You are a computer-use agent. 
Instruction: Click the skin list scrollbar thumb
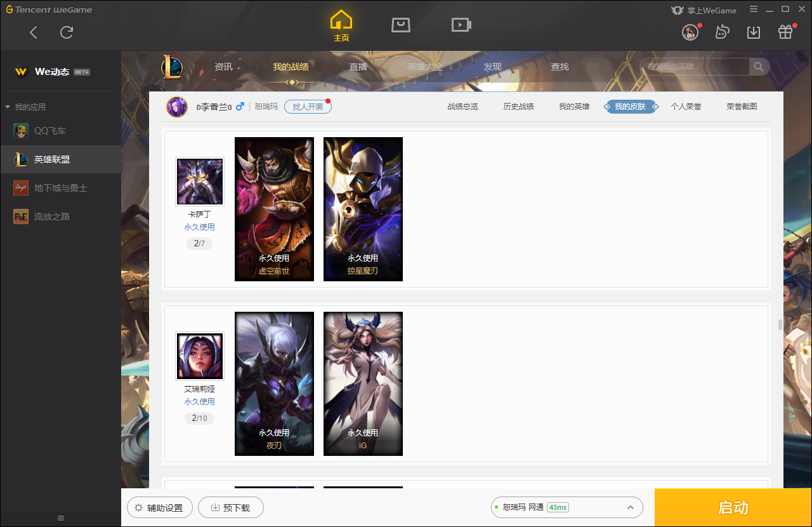click(x=780, y=325)
